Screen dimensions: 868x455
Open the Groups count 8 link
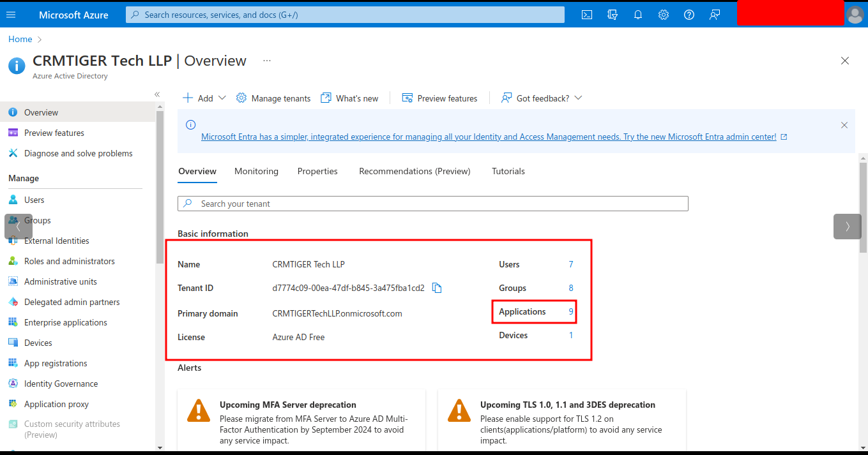[x=571, y=288]
